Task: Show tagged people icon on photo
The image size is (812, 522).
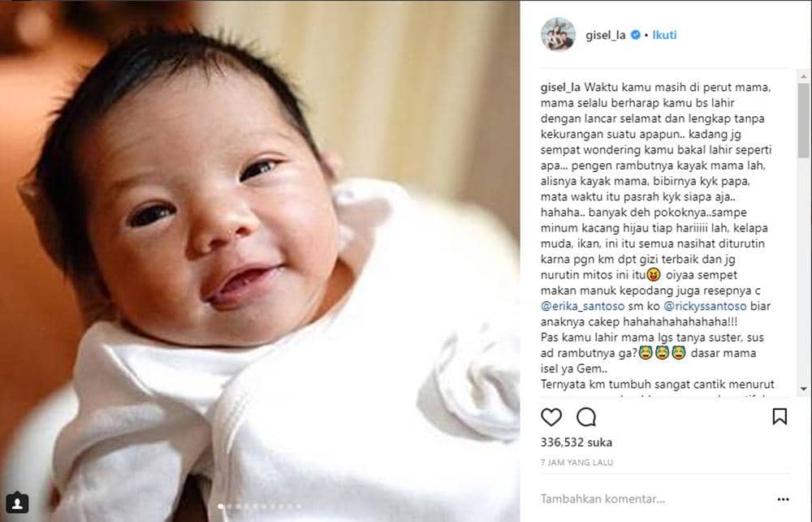Action: coord(17,503)
